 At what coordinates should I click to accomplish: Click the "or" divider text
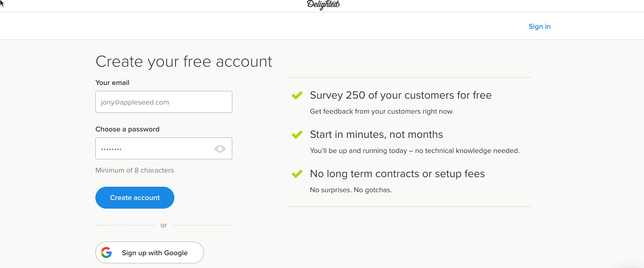click(164, 225)
